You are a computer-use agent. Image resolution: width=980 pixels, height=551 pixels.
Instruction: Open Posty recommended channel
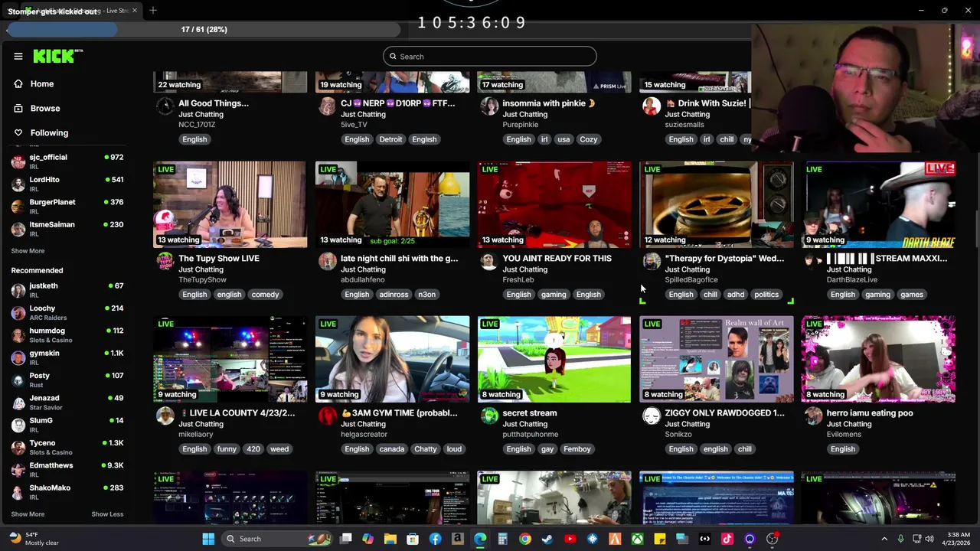pos(67,380)
